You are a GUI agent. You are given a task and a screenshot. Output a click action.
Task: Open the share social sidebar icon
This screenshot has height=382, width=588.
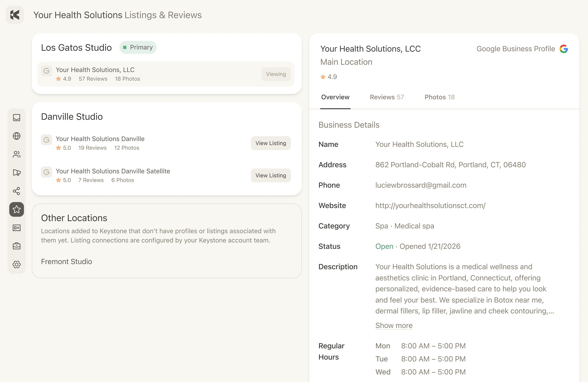click(x=16, y=191)
